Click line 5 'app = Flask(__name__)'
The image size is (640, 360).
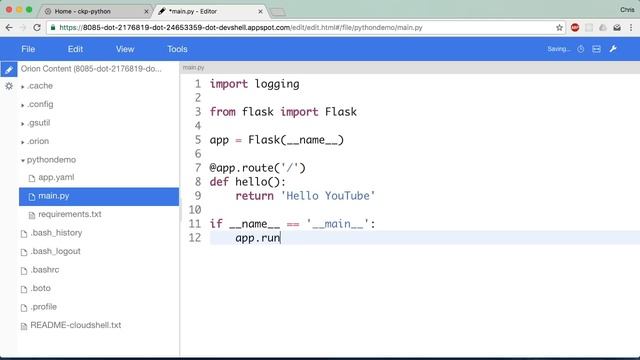[x=277, y=140]
